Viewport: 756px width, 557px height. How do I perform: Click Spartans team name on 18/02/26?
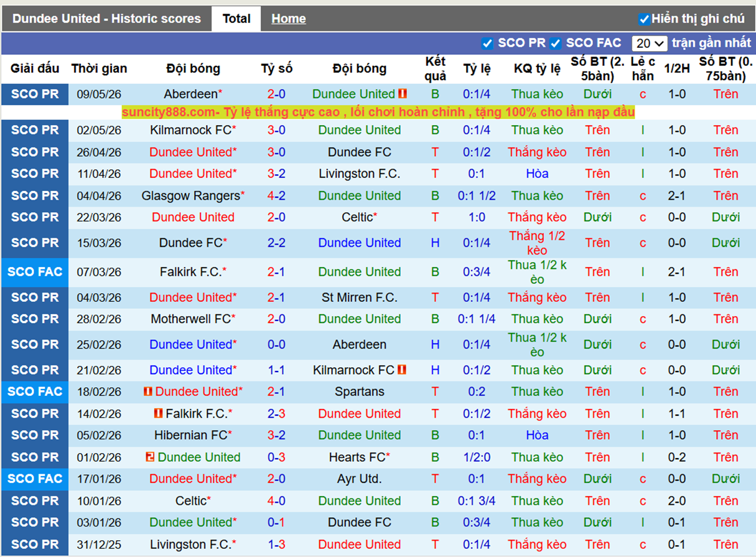pos(360,391)
